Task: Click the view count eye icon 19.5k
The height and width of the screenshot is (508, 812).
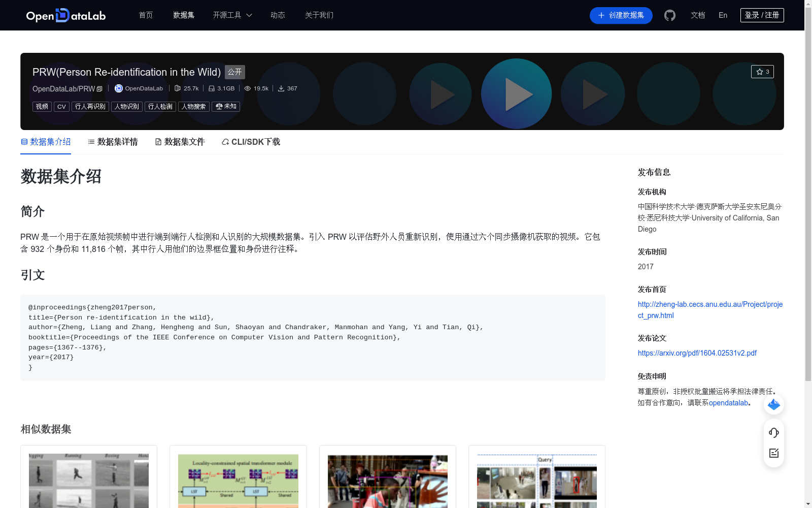Action: click(x=248, y=88)
